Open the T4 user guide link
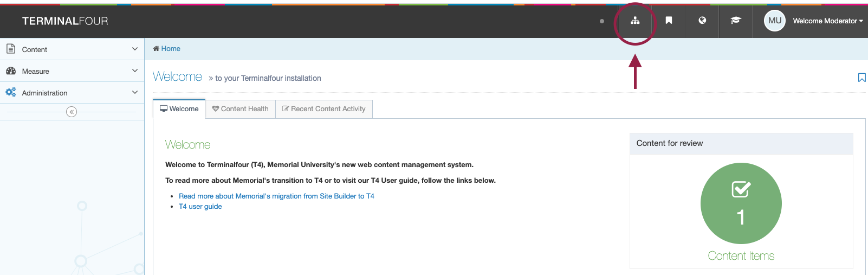 pos(200,206)
